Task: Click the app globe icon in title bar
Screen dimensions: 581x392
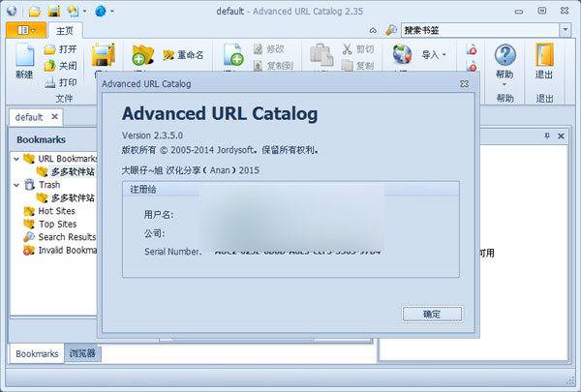Action: [x=12, y=11]
